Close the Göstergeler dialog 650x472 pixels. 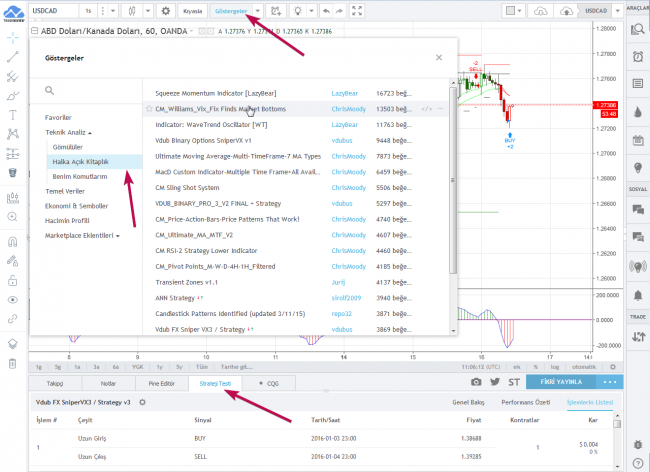pyautogui.click(x=439, y=58)
